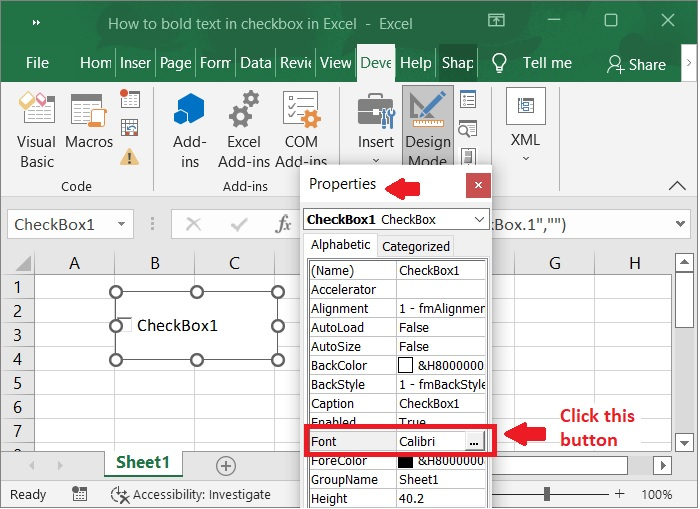Open the CheckBox1 object dropdown

(x=479, y=219)
